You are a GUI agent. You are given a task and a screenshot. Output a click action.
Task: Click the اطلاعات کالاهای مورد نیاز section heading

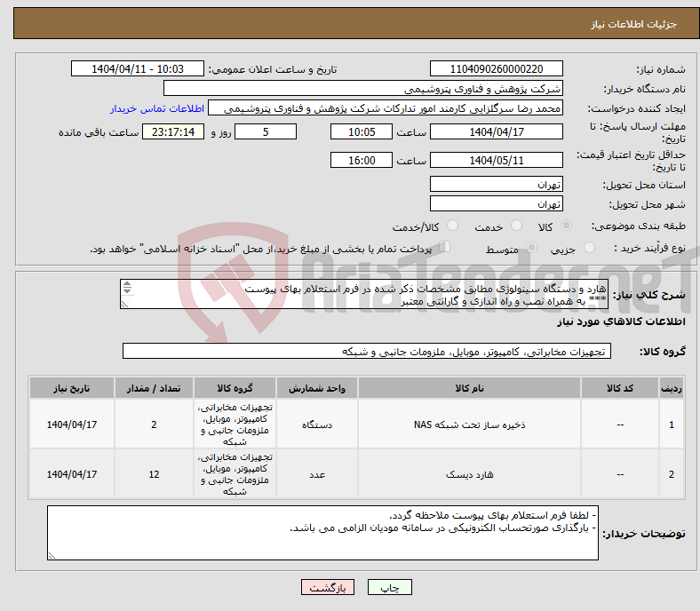[x=621, y=321]
